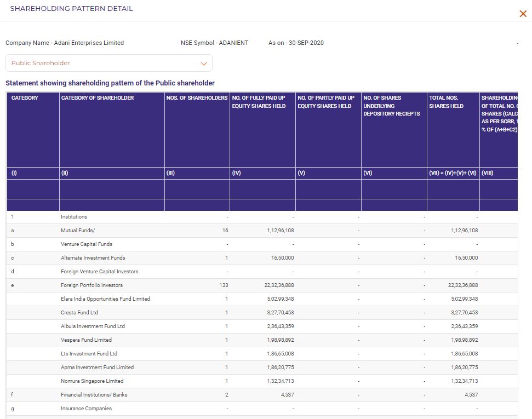Viewport: 532px width, 419px height.
Task: Click total shares held 3,27,70,453
Action: [x=465, y=312]
